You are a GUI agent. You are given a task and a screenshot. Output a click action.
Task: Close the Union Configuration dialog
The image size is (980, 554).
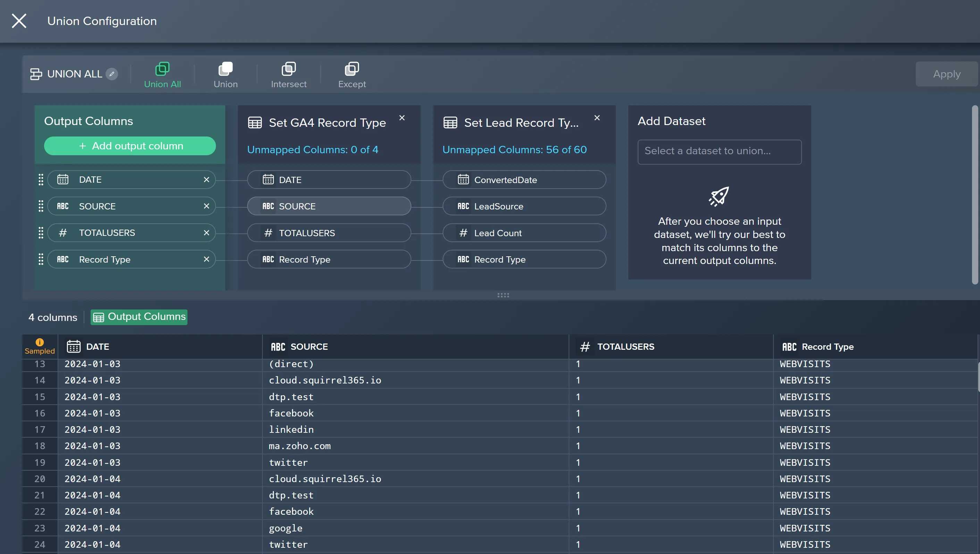click(19, 21)
